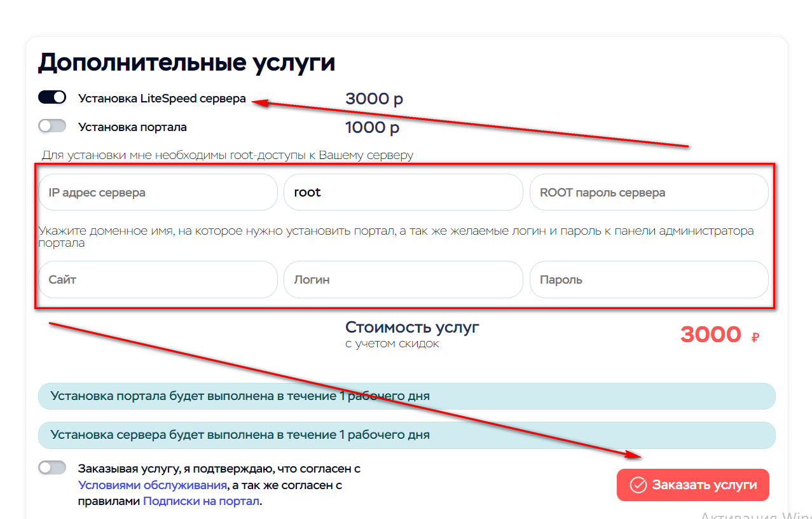812x519 pixels.
Task: Select the 'ROOT пароль сервера' field
Action: click(x=649, y=192)
